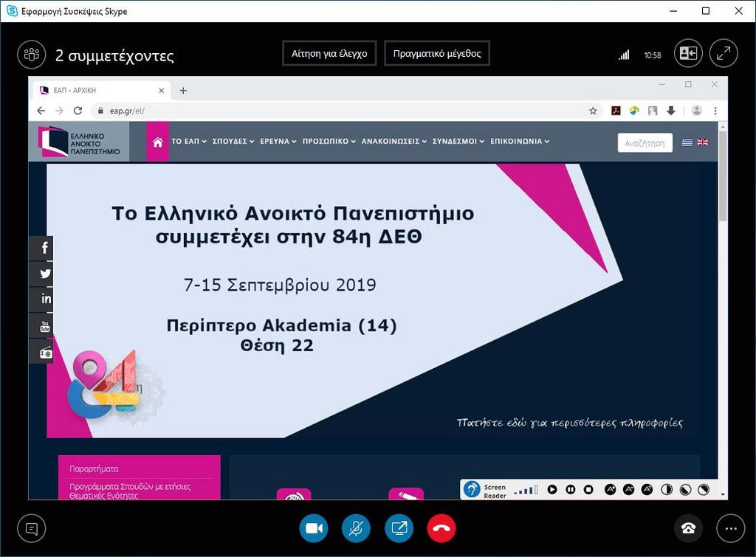Switch site language to Greek flag
This screenshot has height=557, width=756.
click(x=687, y=142)
